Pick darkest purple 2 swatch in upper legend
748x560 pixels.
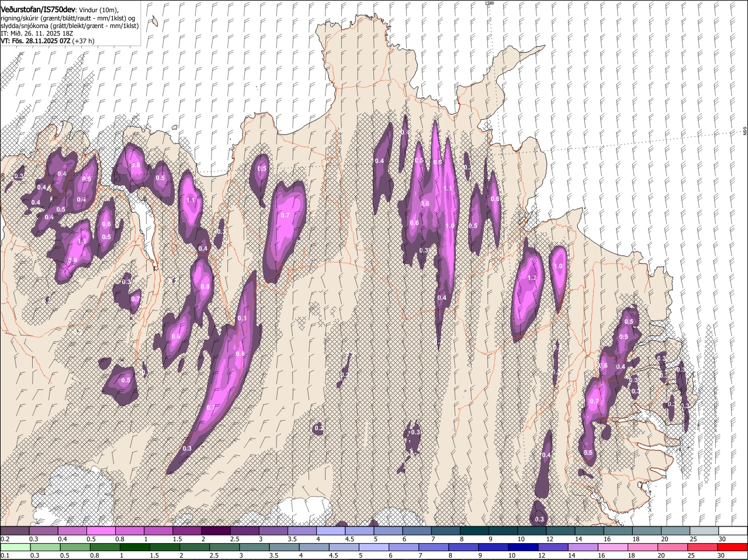(x=216, y=531)
